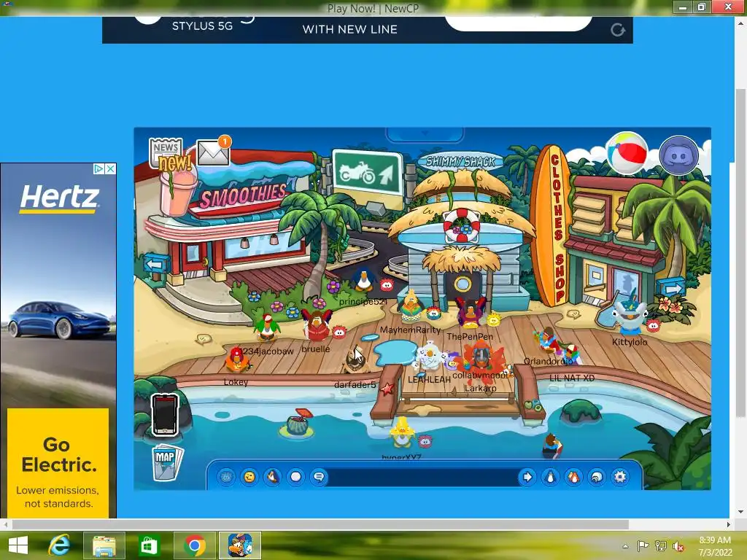Viewport: 747px width, 560px height.
Task: Click the penguin named bruelle
Action: coord(317,324)
